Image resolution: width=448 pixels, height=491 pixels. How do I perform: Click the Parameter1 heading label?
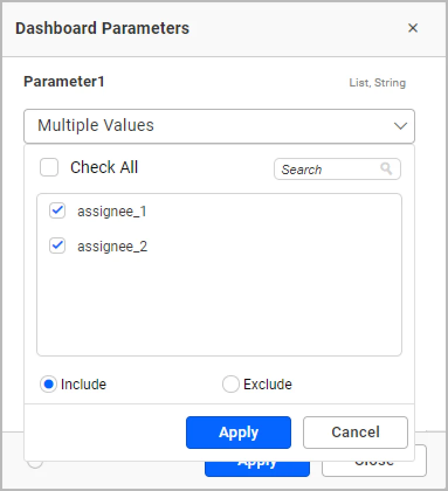(64, 82)
